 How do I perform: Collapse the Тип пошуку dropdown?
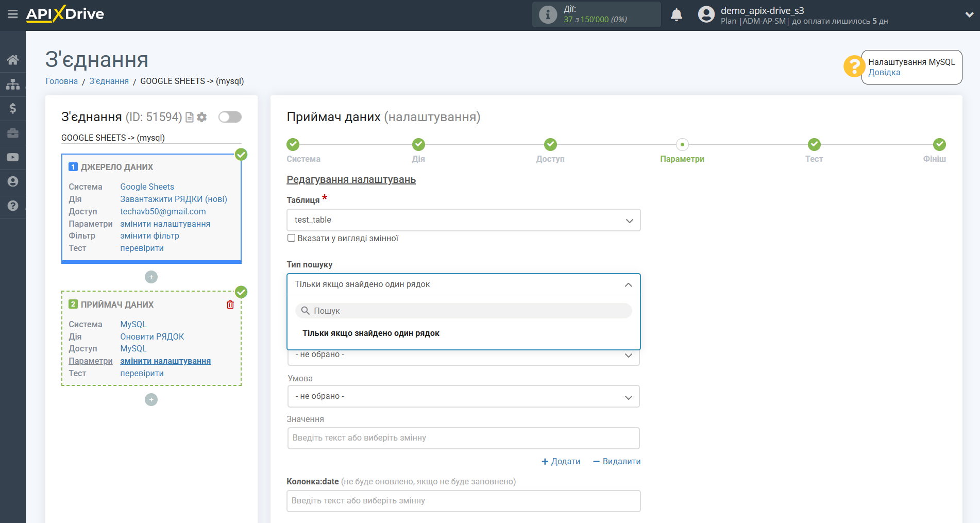click(x=464, y=284)
